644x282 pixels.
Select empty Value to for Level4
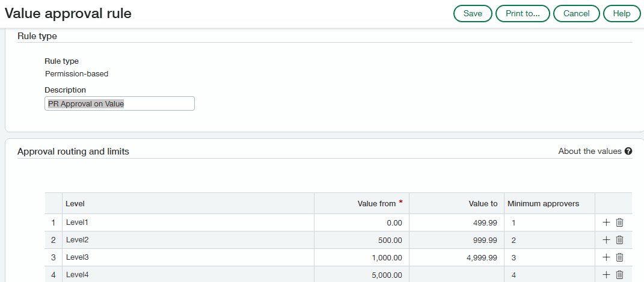[x=456, y=275]
